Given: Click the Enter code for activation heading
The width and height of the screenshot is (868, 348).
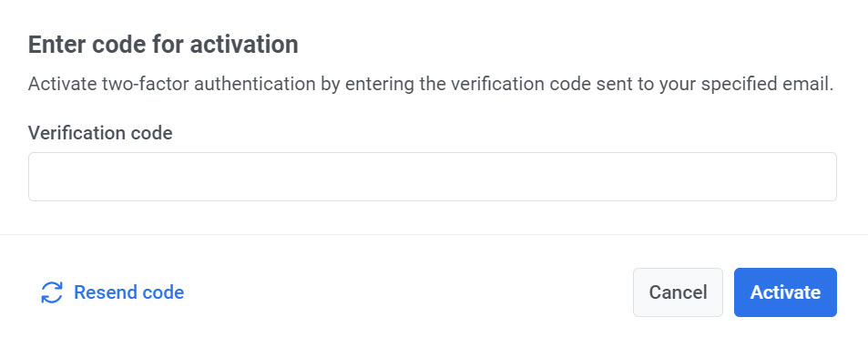Looking at the screenshot, I should (x=163, y=45).
